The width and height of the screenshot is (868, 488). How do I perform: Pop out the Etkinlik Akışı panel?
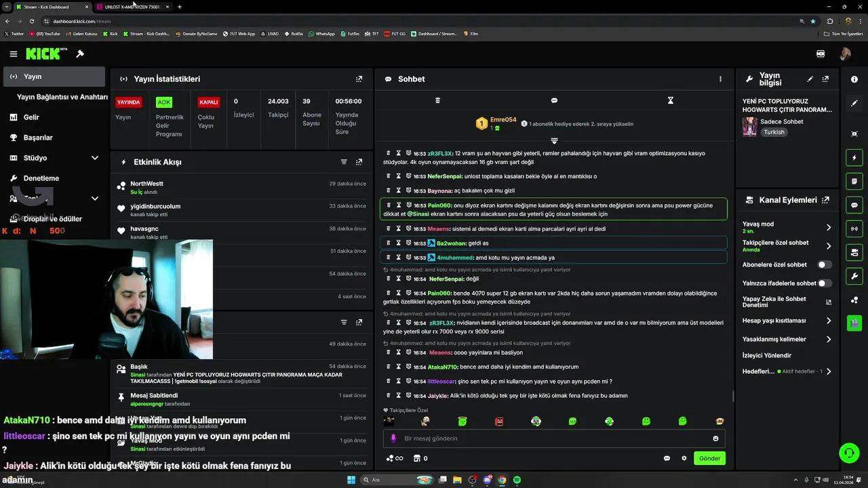pos(359,162)
